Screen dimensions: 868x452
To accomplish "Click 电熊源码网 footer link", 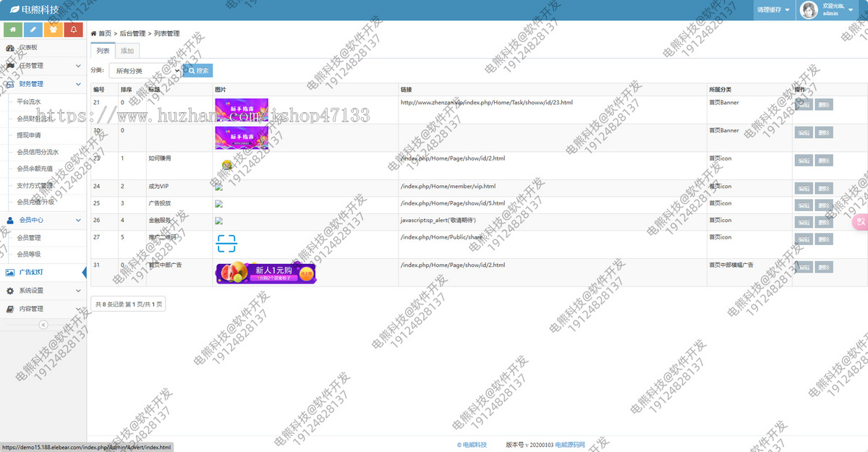I will [x=570, y=445].
